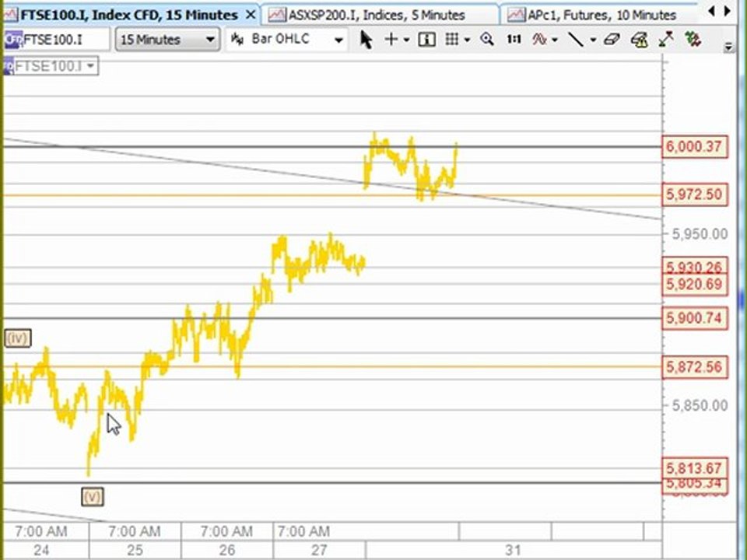The height and width of the screenshot is (560, 747).
Task: Expand the indicators dropdown arrow
Action: point(555,40)
